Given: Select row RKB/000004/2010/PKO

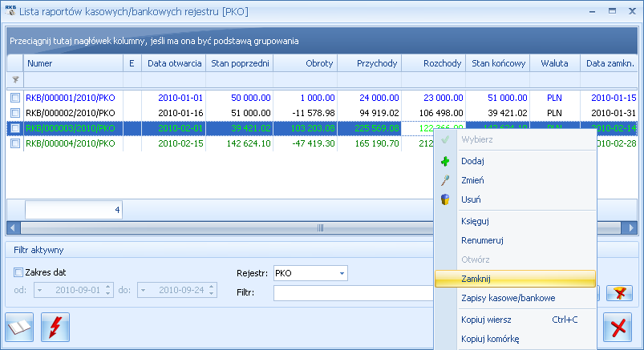Looking at the screenshot, I should point(220,143).
